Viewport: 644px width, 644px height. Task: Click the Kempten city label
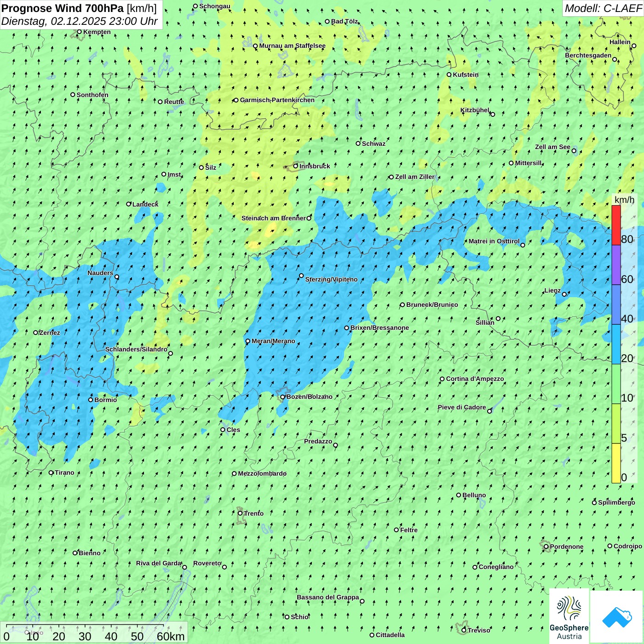click(97, 32)
